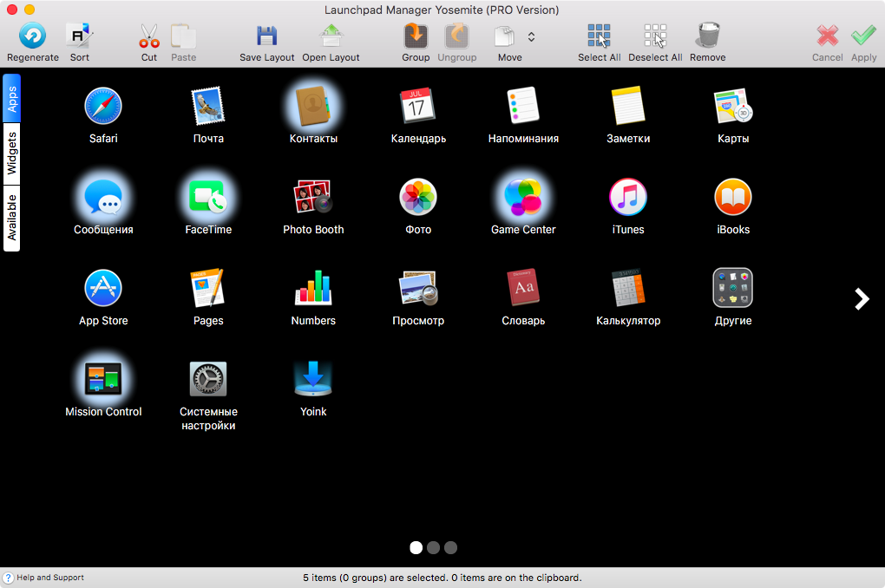The width and height of the screenshot is (885, 588).
Task: Group the selected apps
Action: tap(416, 36)
